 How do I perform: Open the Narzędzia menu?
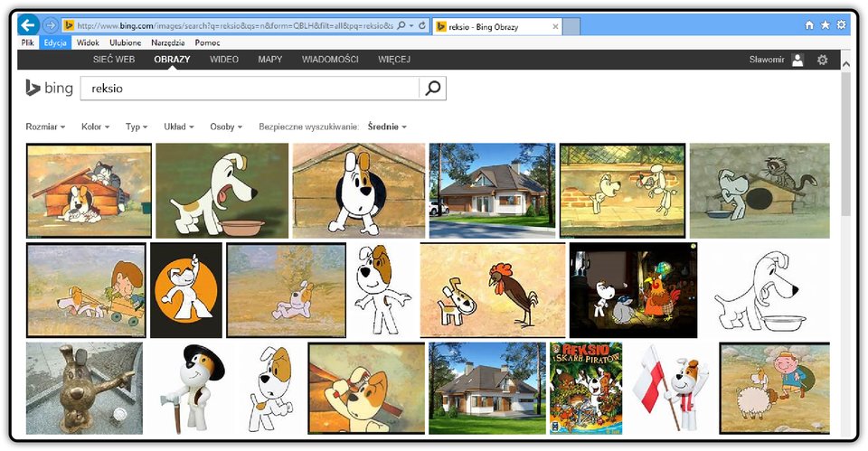point(168,42)
